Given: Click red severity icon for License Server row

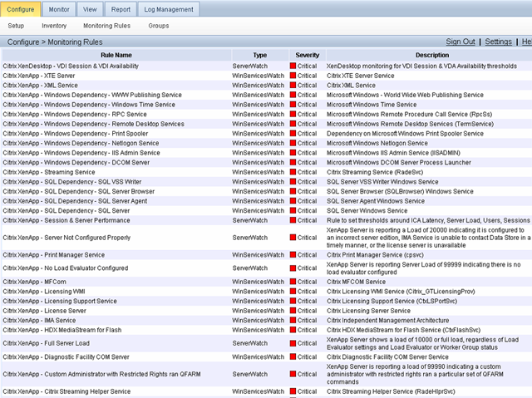Looking at the screenshot, I should coord(293,311).
